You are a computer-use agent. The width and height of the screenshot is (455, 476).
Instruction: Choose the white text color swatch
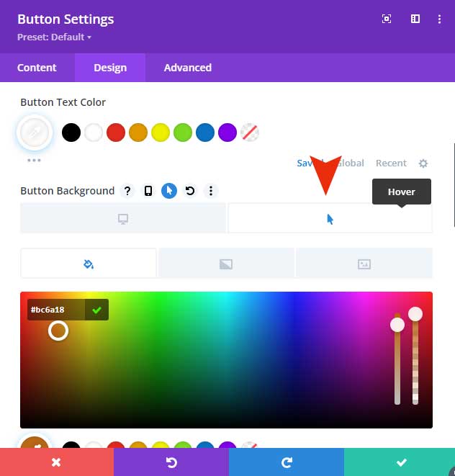tap(94, 133)
